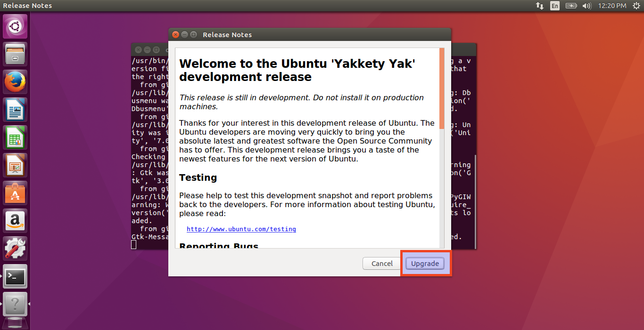Open the 12:20 PM clock menu
Viewport: 644px width, 330px height.
[612, 6]
